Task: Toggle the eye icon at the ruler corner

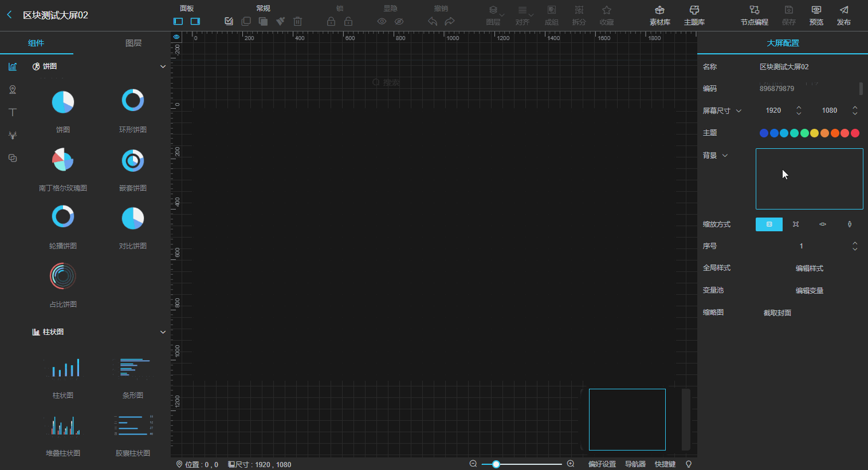Action: 176,37
